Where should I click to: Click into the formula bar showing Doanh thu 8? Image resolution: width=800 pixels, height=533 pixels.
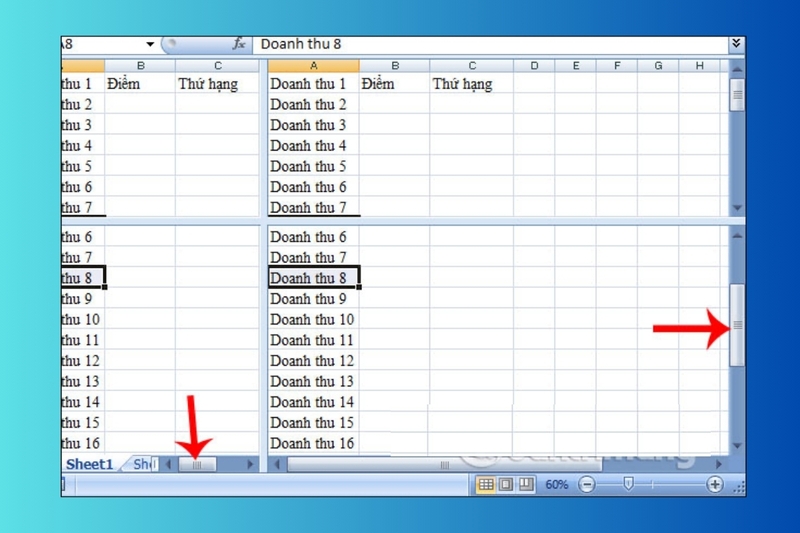coord(490,44)
